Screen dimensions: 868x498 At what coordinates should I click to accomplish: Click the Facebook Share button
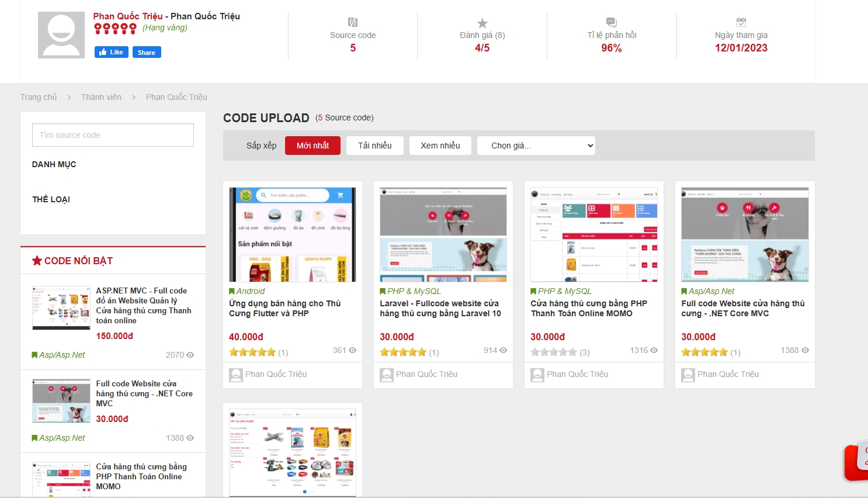(x=147, y=52)
